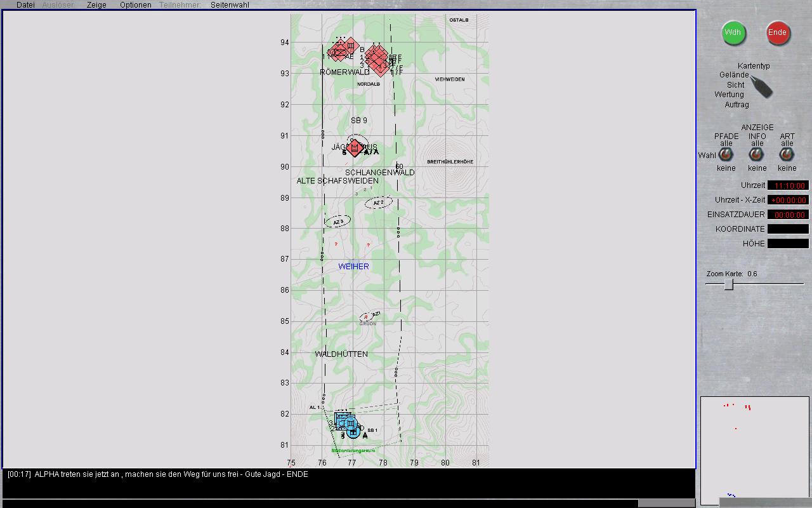Open the Datei menu
The height and width of the screenshot is (508, 812).
[x=25, y=5]
